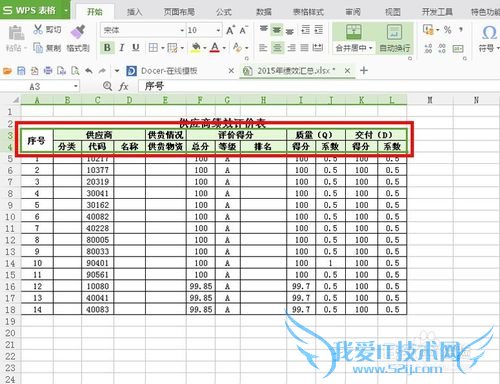
Task: Switch to the 插入 (Insert) tab
Action: 135,12
